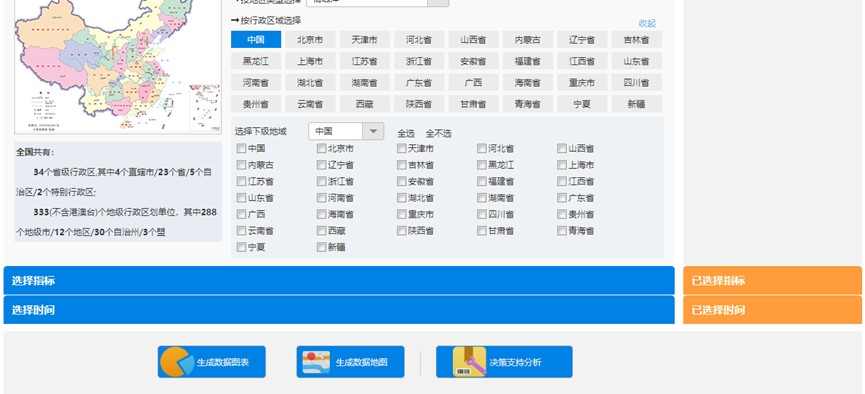The image size is (865, 394).
Task: Enable the 江苏省 checkbox
Action: pos(241,182)
